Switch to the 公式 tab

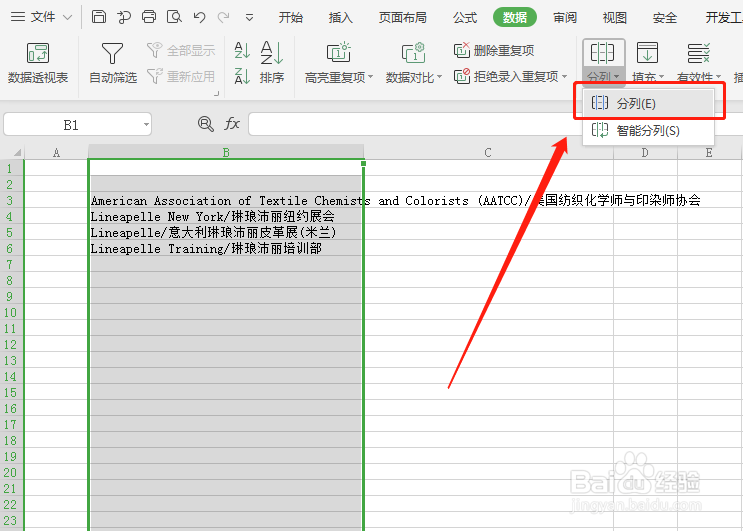point(464,18)
